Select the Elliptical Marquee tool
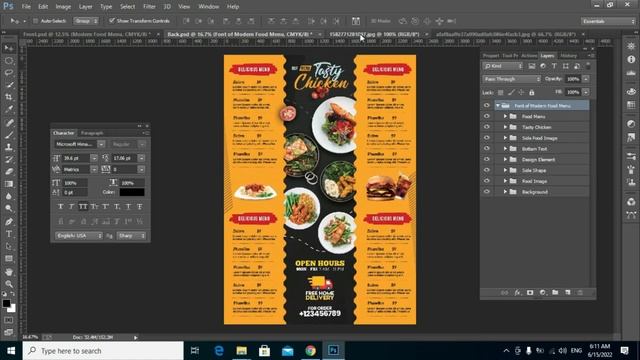 click(x=9, y=60)
